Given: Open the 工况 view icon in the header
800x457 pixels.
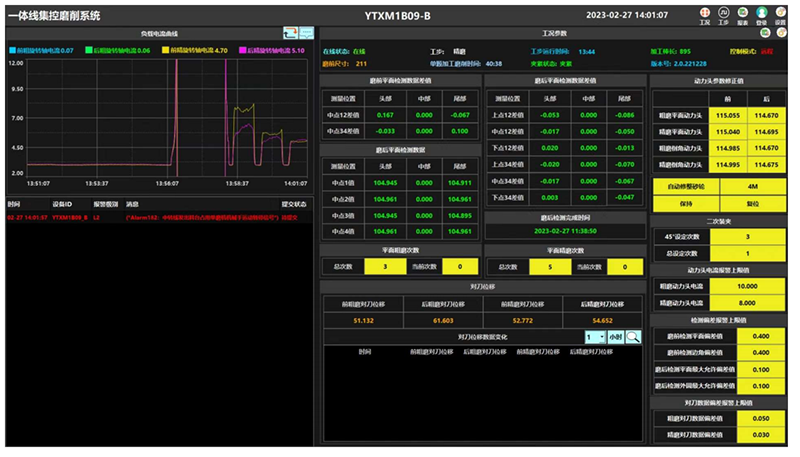Looking at the screenshot, I should (705, 14).
